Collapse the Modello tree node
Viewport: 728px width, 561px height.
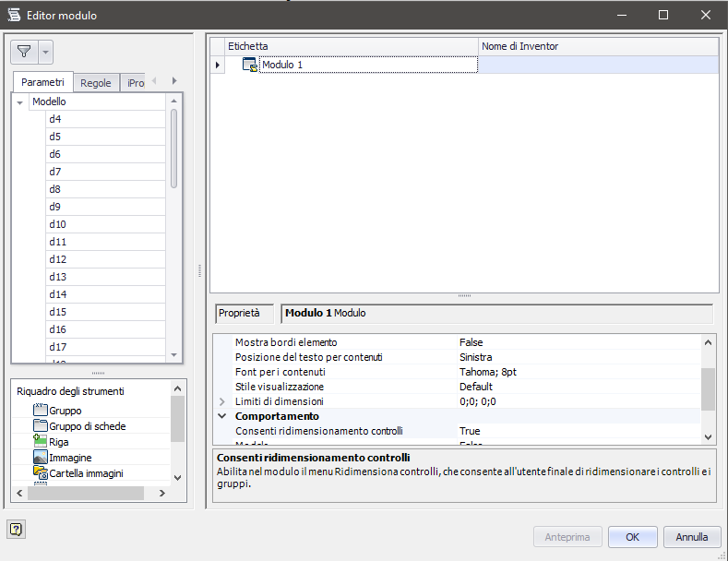(x=20, y=102)
